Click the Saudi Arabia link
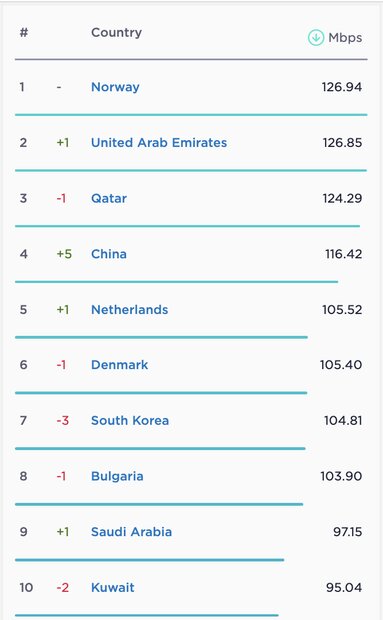This screenshot has height=620, width=383. [131, 532]
